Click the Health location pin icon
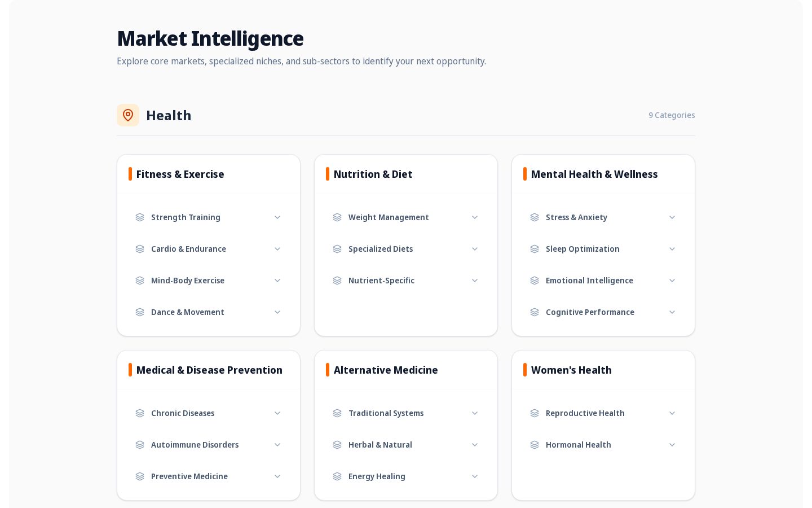Viewport: 812px width, 508px height. tap(128, 115)
